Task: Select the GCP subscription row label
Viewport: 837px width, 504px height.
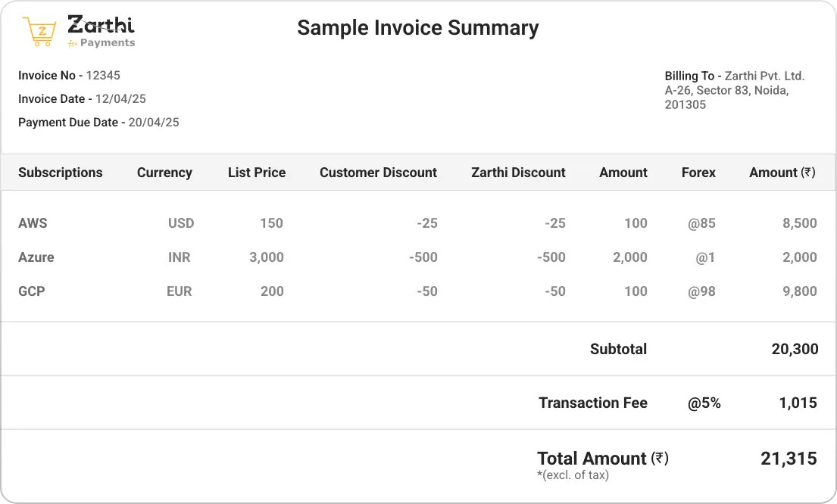Action: pos(32,291)
